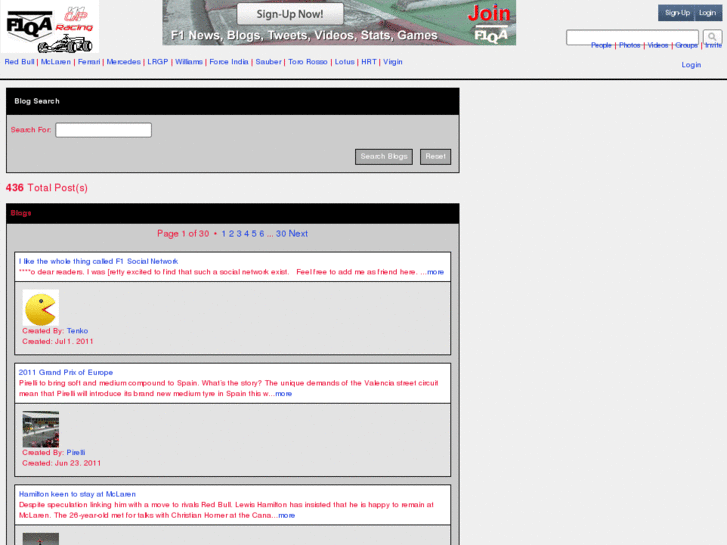Click the Photos search filter link
This screenshot has width=727, height=545.
tap(630, 45)
